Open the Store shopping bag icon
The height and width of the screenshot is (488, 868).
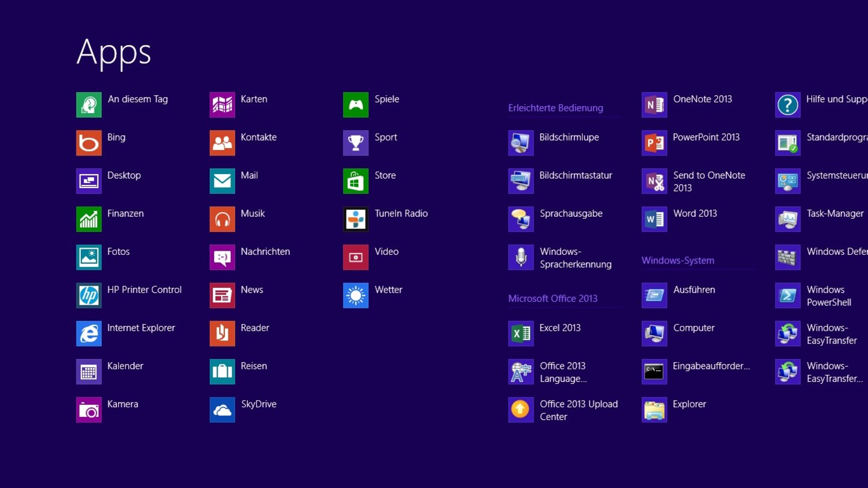[x=356, y=181]
